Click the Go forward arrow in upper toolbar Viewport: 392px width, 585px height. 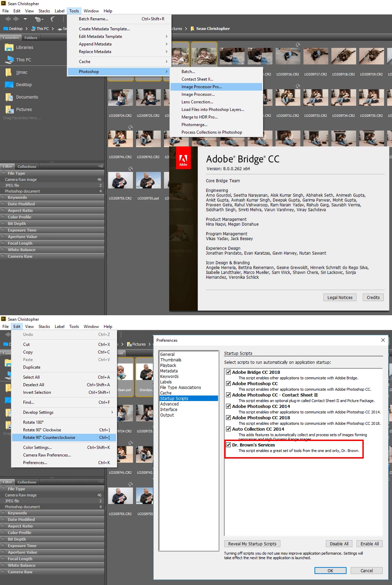coord(16,19)
